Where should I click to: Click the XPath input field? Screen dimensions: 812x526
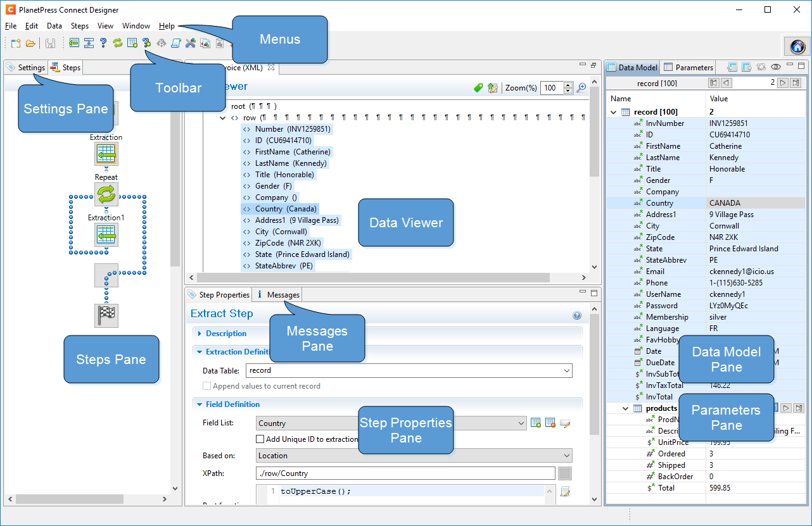pyautogui.click(x=405, y=473)
